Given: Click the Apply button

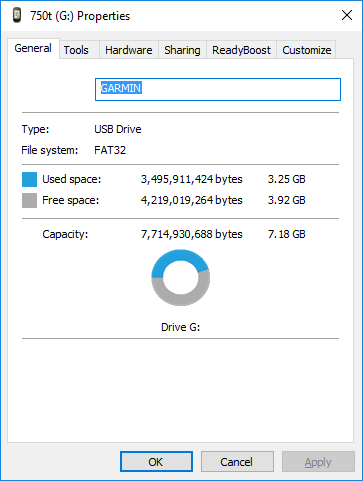Looking at the screenshot, I should pyautogui.click(x=318, y=462).
